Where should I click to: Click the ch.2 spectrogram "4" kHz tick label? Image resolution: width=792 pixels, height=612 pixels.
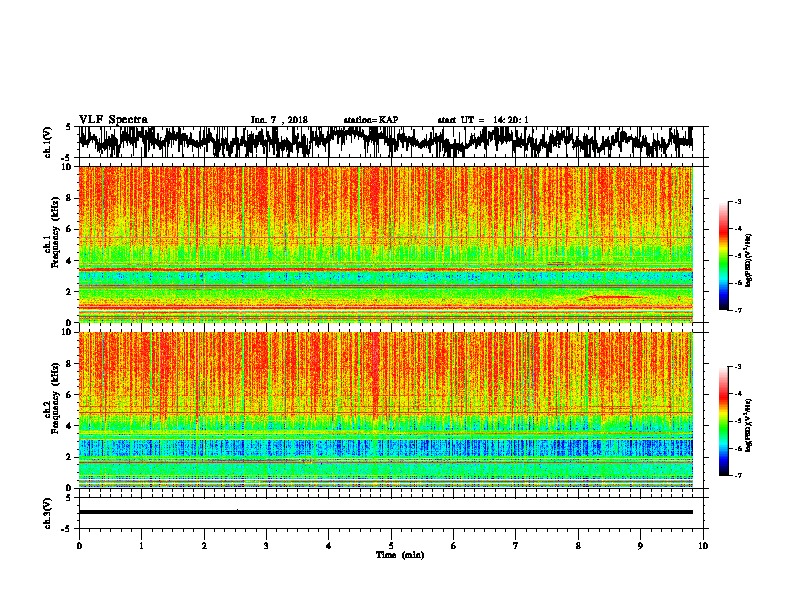70,426
